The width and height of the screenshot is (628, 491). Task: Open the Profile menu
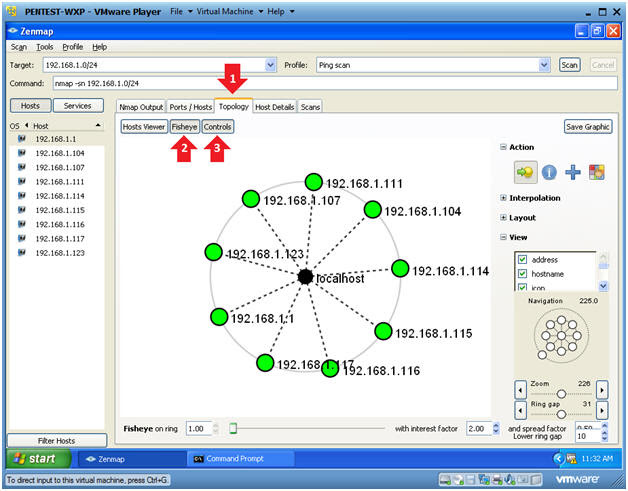tap(72, 47)
